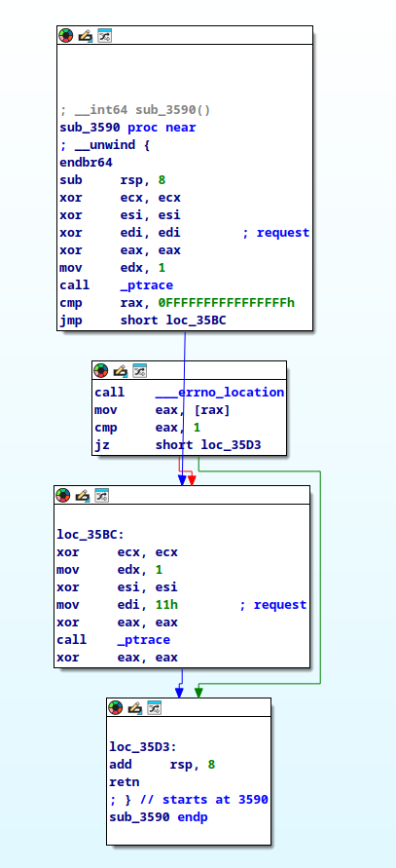This screenshot has height=868, width=396.
Task: Click the '; __unwind {' line
Action: (104, 145)
